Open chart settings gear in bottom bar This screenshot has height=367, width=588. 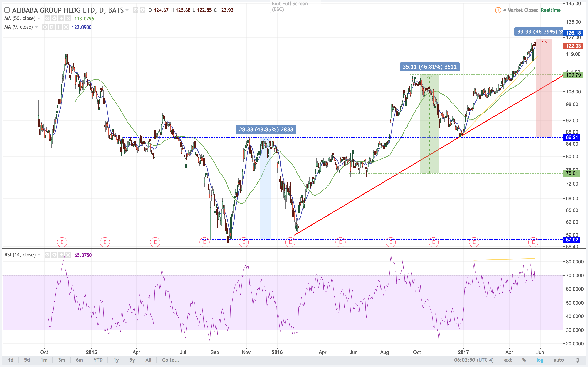point(577,360)
